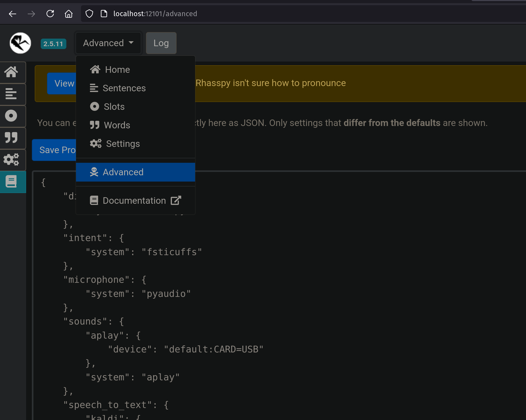
Task: Go back using browser back arrow
Action: [13, 14]
